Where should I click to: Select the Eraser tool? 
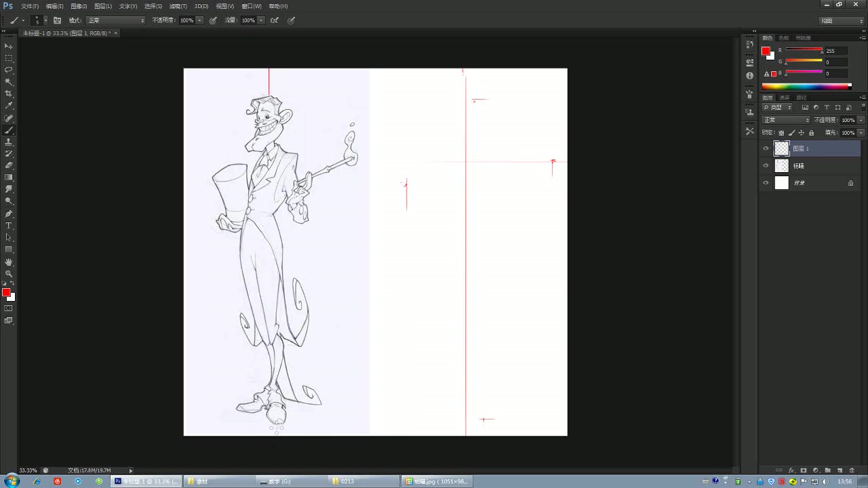click(x=9, y=165)
